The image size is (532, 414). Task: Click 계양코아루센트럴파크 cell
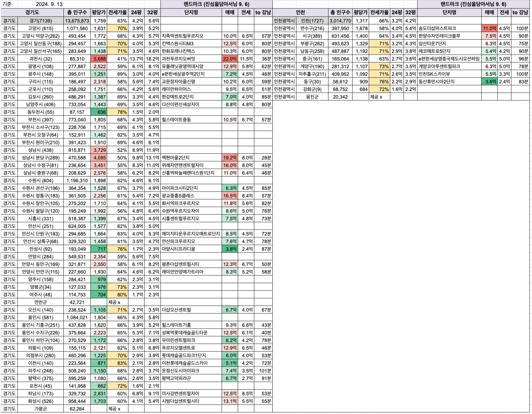click(449, 66)
